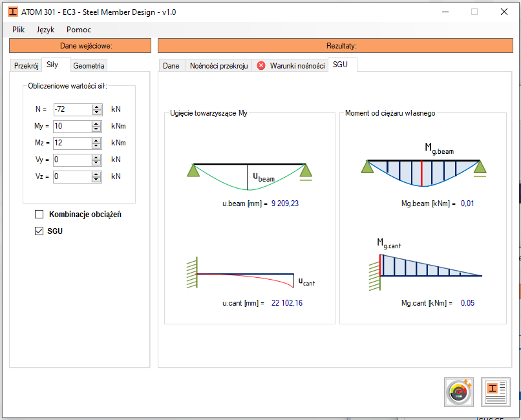Viewport: 521px width, 420px height.
Task: Uncheck the SGU checkbox
Action: pyautogui.click(x=39, y=231)
